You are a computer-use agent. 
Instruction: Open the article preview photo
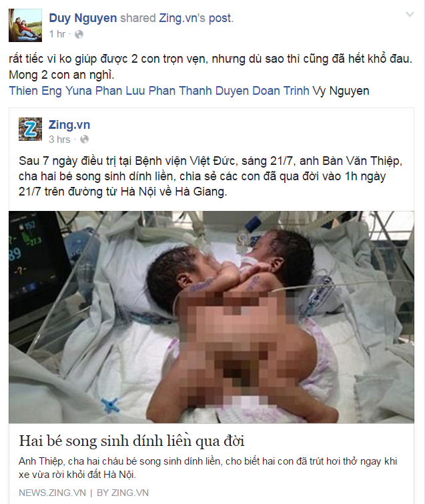point(211,317)
